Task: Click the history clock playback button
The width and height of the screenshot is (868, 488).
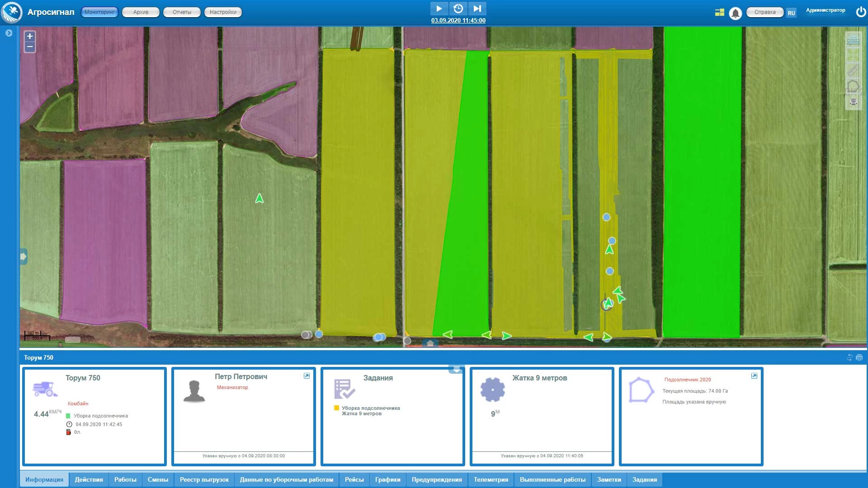Action: pyautogui.click(x=458, y=9)
